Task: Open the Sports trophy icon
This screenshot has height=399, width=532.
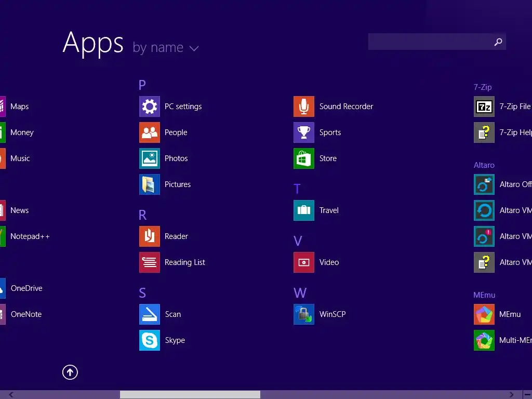Action: [x=303, y=132]
